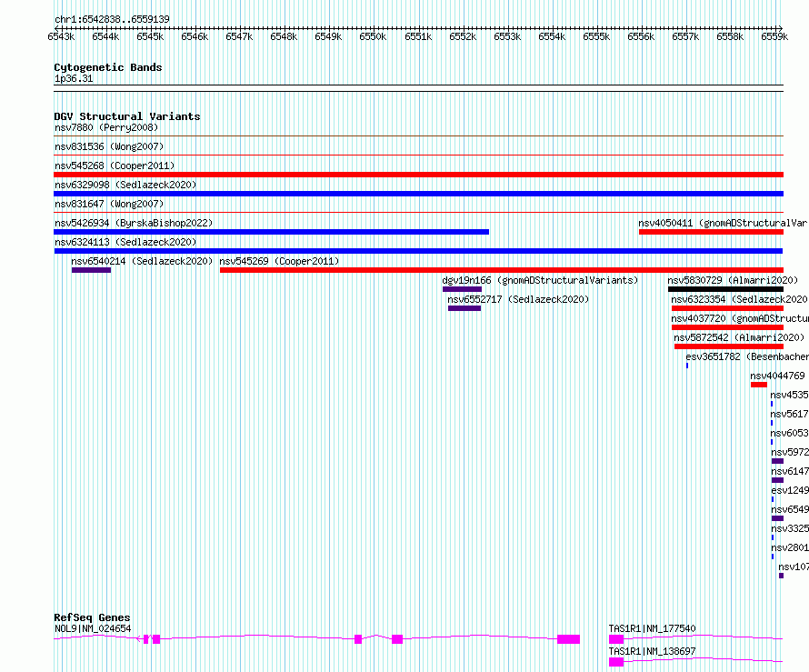Open the DGV Structural Variants track heading
809x672 pixels.
tap(127, 116)
